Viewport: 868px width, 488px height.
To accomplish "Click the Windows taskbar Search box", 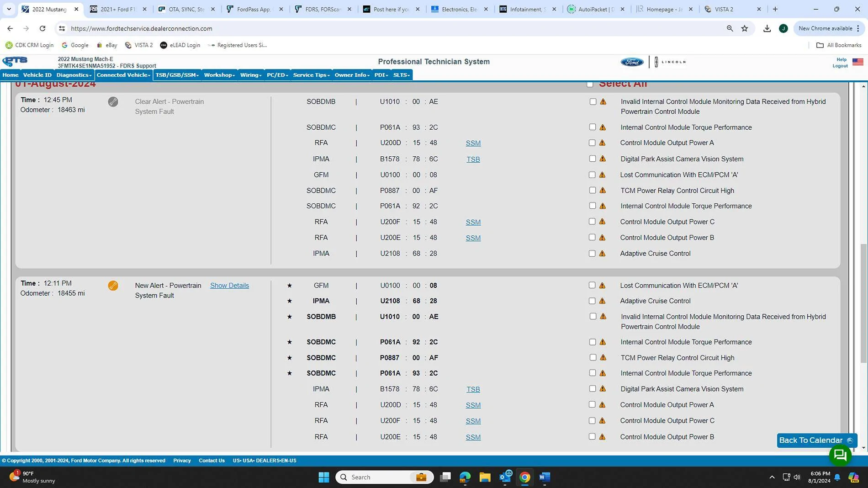I will click(x=384, y=477).
